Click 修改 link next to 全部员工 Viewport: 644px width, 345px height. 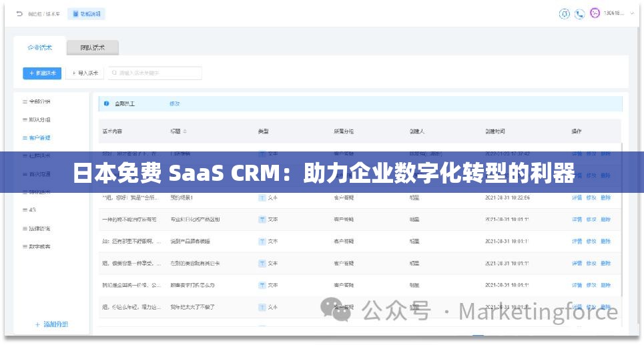(175, 104)
